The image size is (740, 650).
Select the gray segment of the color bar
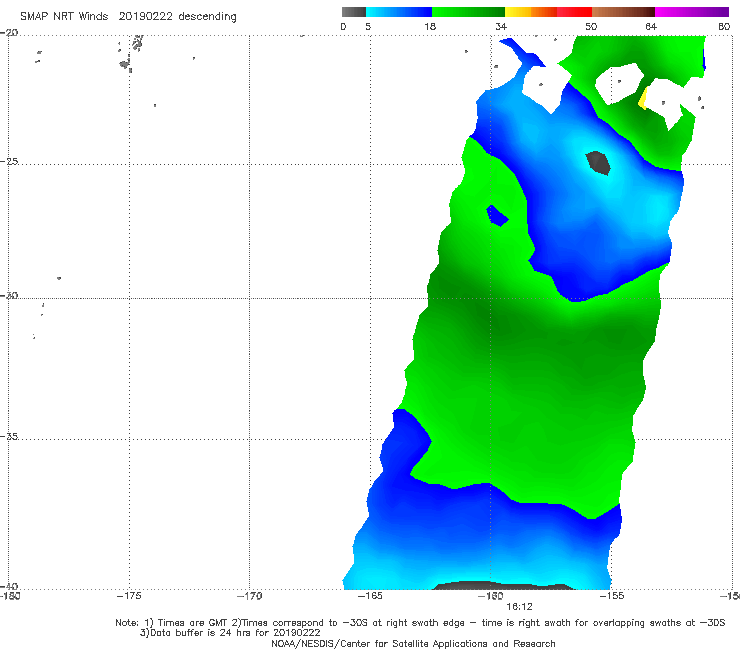coord(354,12)
